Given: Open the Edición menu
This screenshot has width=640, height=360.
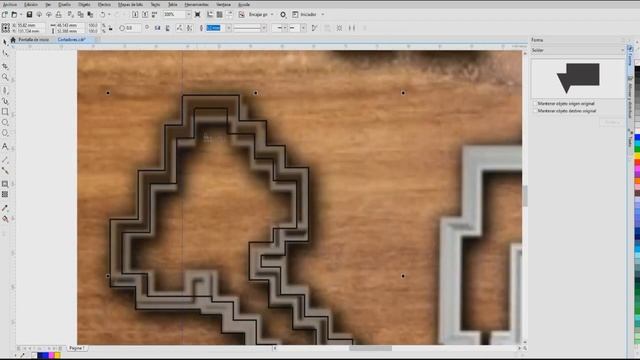Looking at the screenshot, I should coord(31,4).
